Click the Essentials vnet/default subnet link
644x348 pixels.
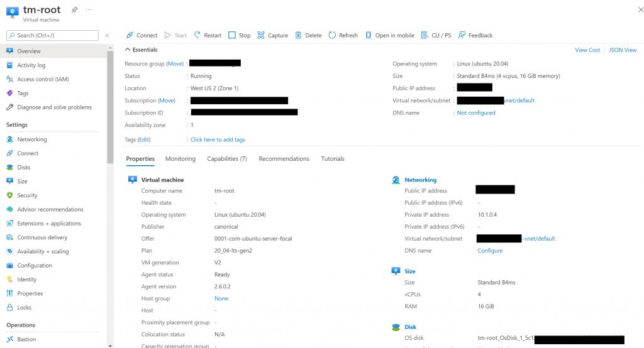point(519,101)
